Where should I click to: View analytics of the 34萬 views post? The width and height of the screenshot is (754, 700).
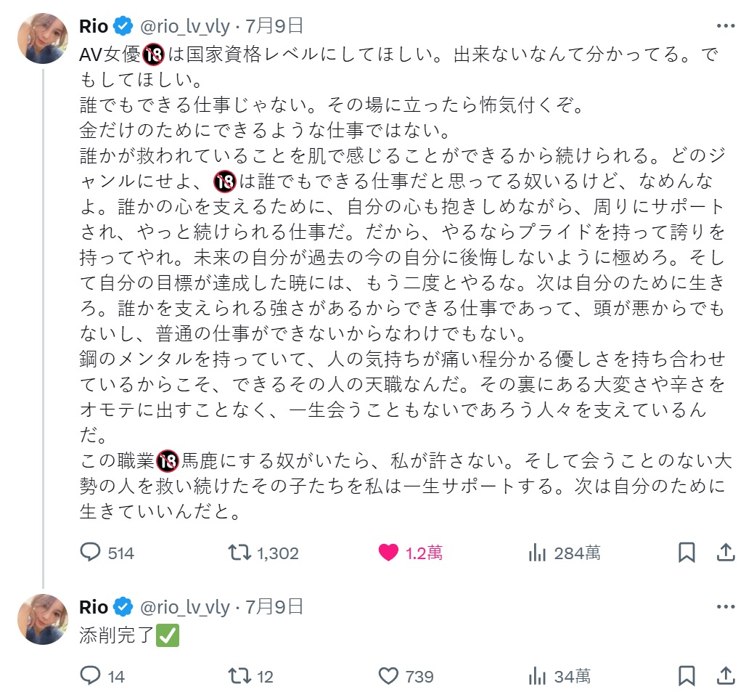537,677
